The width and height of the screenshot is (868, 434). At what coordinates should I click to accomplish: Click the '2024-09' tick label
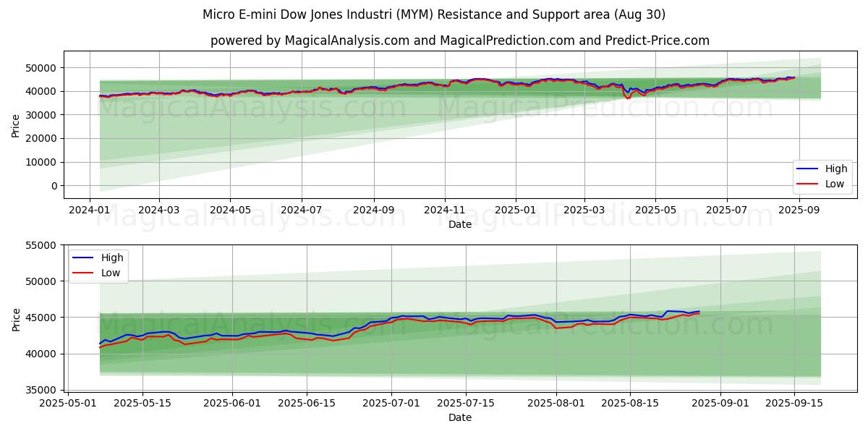pyautogui.click(x=374, y=210)
